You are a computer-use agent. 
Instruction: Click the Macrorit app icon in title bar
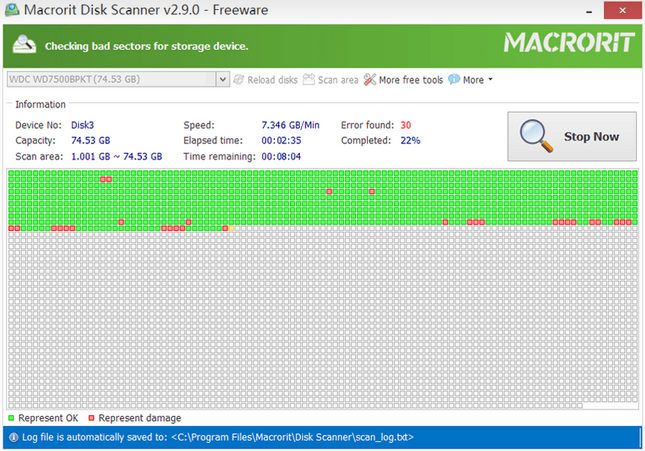(x=12, y=9)
